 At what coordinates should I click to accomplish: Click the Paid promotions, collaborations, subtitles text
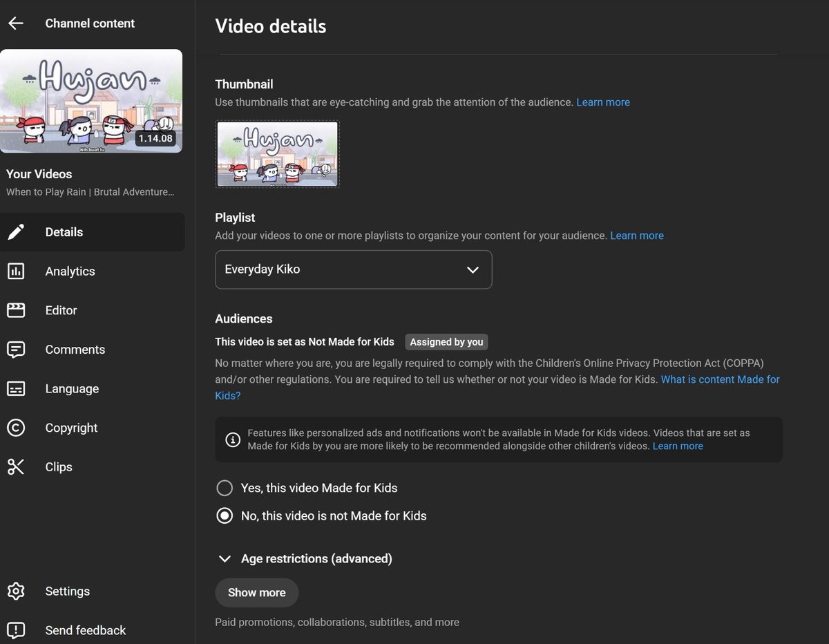tap(337, 623)
